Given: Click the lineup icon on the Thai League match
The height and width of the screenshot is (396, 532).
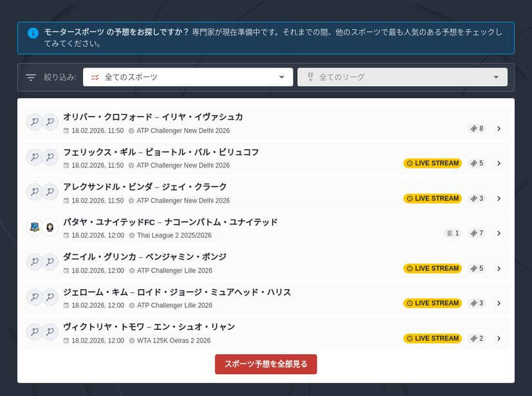Looking at the screenshot, I should [451, 233].
